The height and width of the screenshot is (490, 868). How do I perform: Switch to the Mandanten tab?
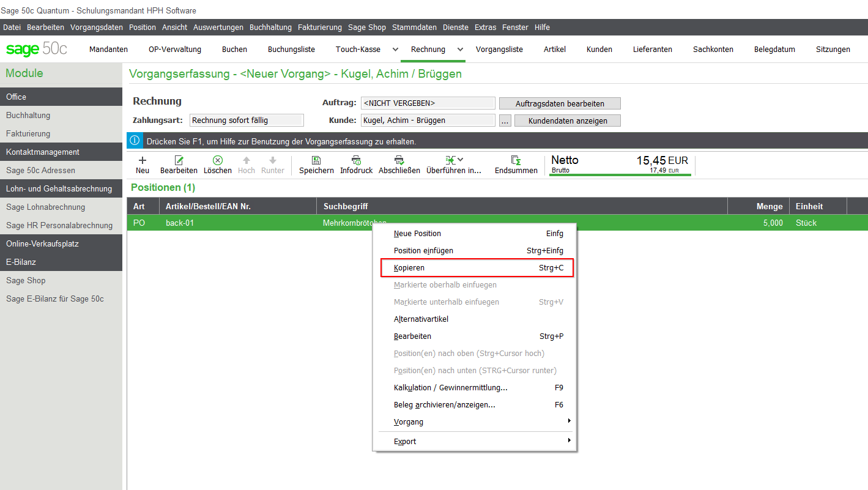click(108, 50)
